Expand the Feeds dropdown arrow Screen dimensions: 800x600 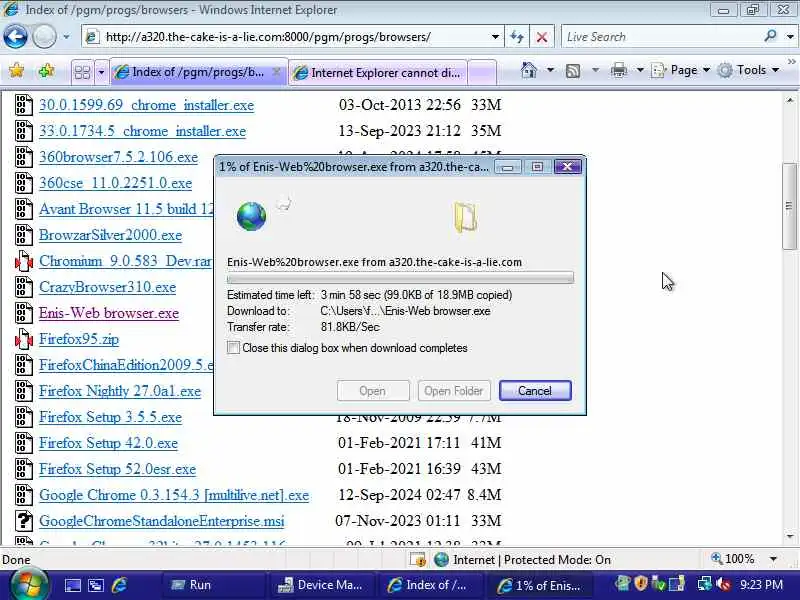click(x=595, y=70)
